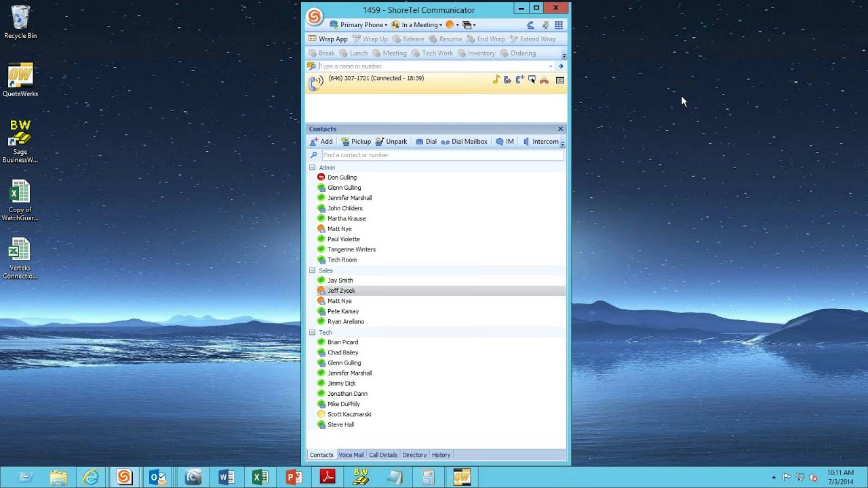The width and height of the screenshot is (868, 488).
Task: Select contact Martha Krause
Action: [x=347, y=219]
